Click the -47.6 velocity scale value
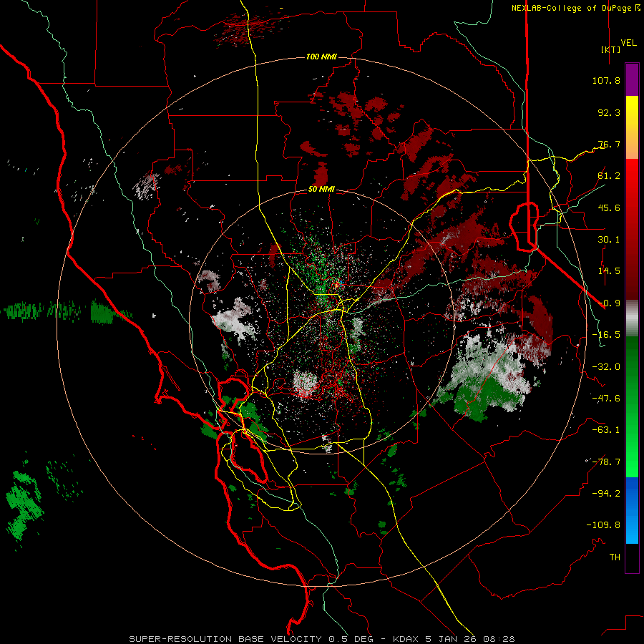644x644 pixels. tap(606, 399)
